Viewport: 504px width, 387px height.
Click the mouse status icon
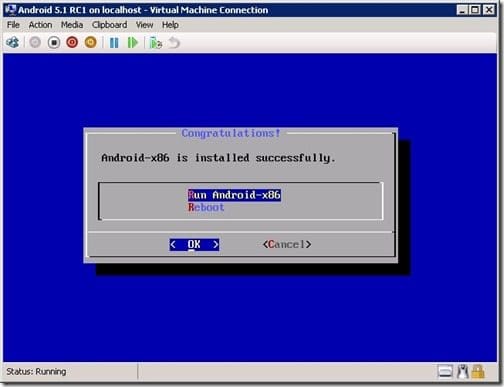(462, 371)
